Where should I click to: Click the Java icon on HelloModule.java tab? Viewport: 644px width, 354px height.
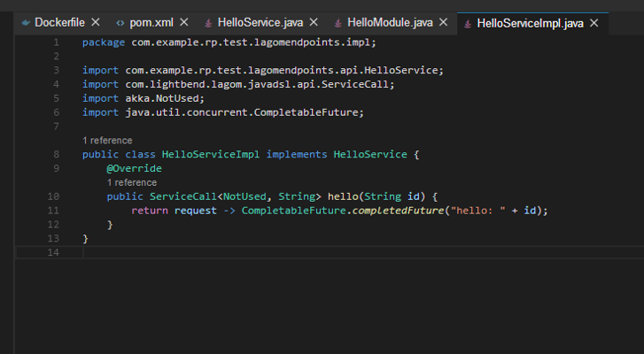point(338,23)
